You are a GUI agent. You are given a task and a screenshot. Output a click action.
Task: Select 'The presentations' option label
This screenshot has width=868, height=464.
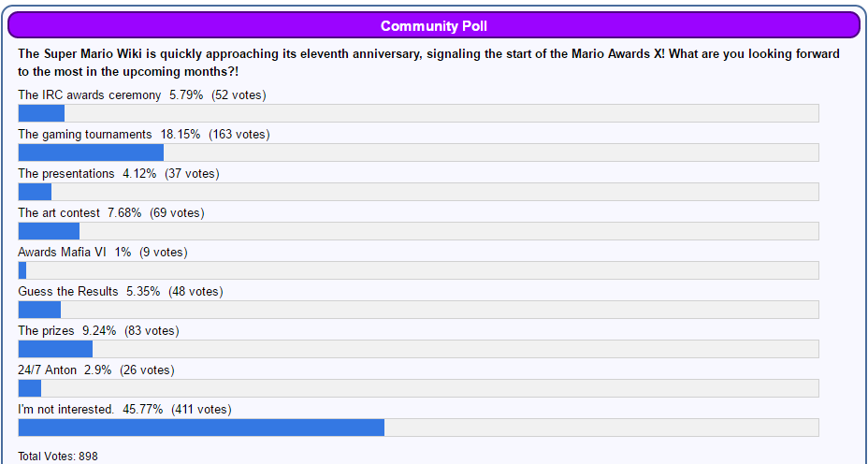[x=65, y=174]
